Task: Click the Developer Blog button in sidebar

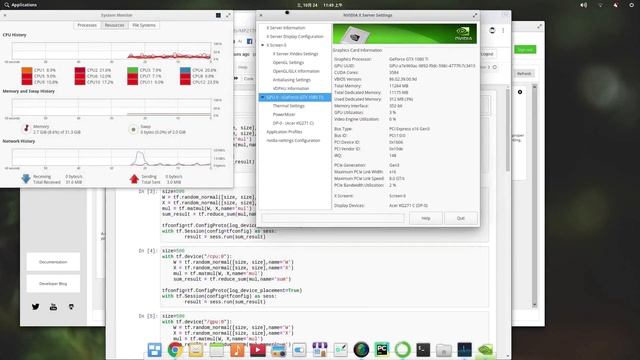Action: [53, 284]
